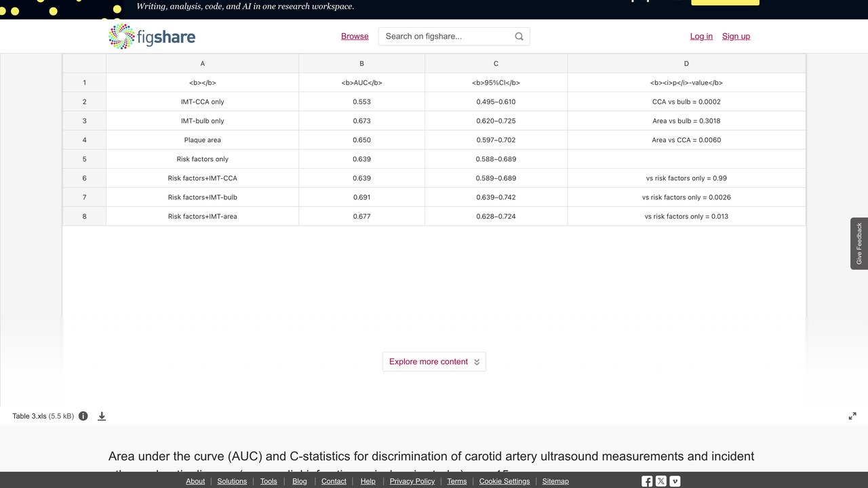
Task: Select column A header
Action: coord(203,64)
